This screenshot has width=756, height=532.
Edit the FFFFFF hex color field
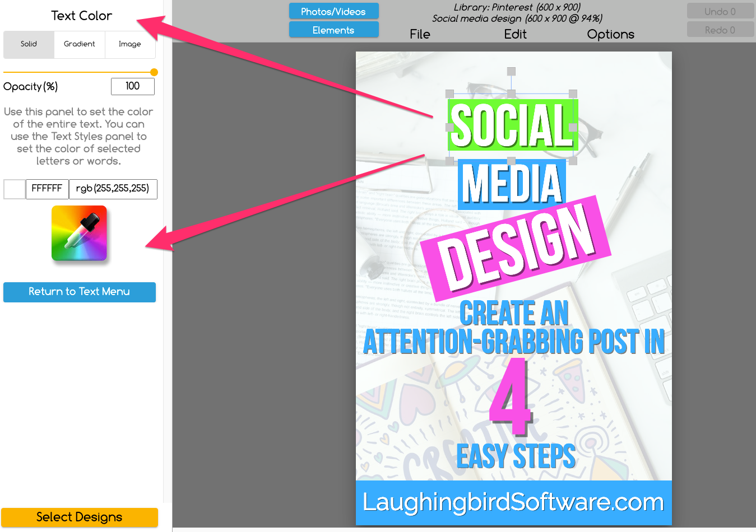point(47,189)
